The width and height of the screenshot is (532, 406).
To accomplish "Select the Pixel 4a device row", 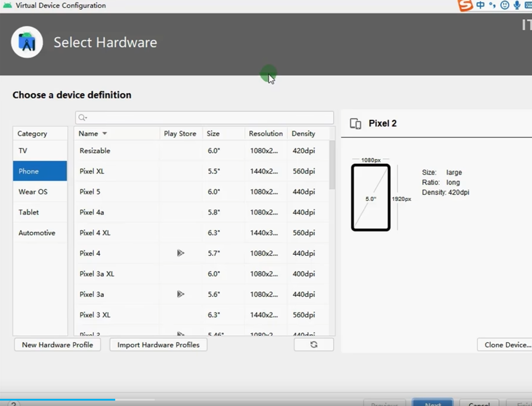I will [x=202, y=212].
